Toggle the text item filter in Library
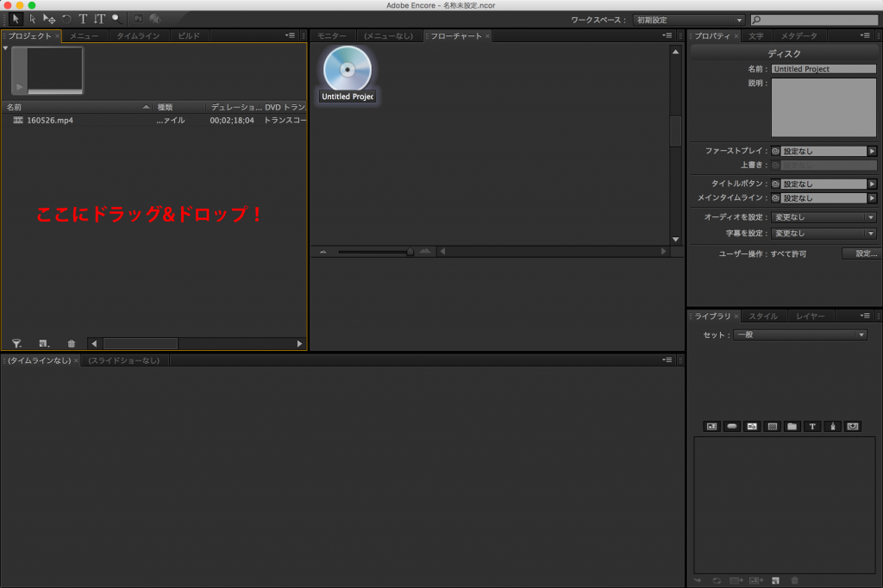883x588 pixels. (812, 426)
